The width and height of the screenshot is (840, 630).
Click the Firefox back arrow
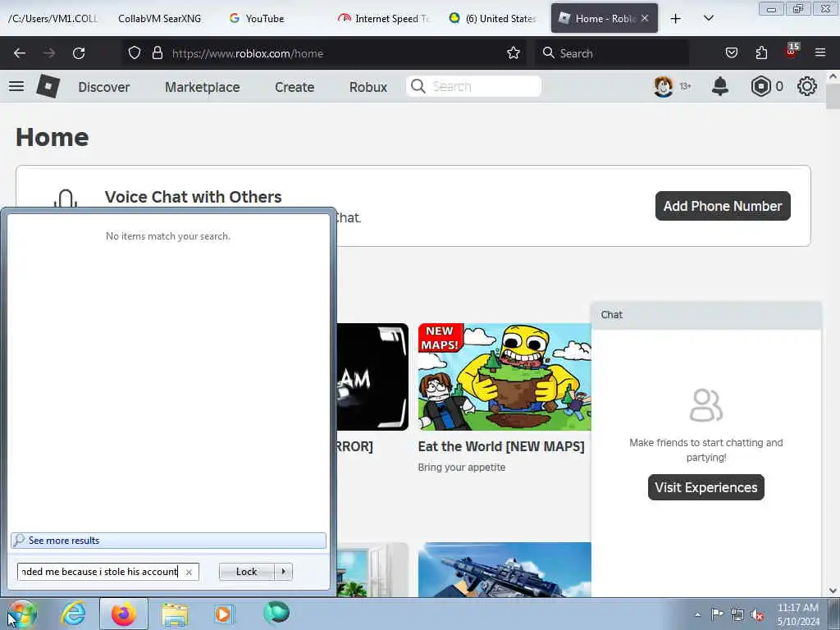[20, 53]
